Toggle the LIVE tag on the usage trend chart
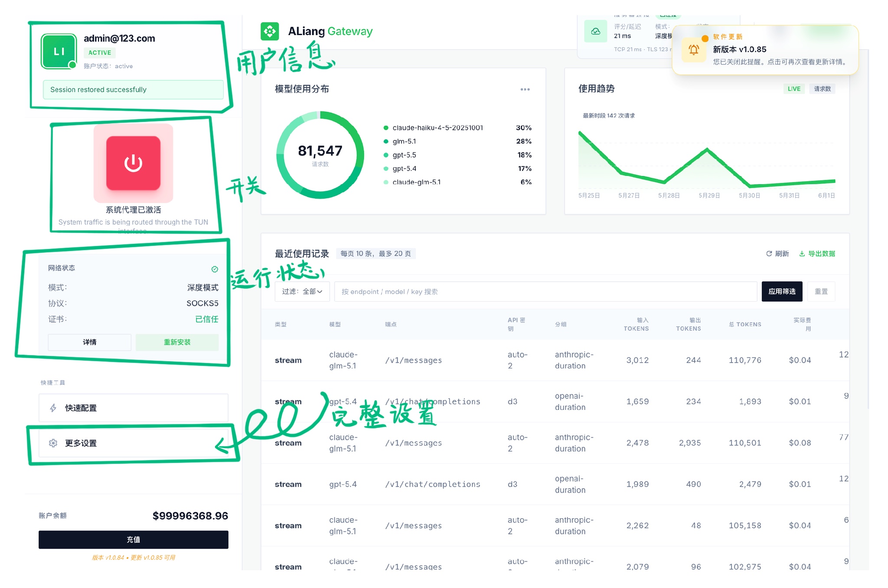The height and width of the screenshot is (588, 888). pos(794,89)
